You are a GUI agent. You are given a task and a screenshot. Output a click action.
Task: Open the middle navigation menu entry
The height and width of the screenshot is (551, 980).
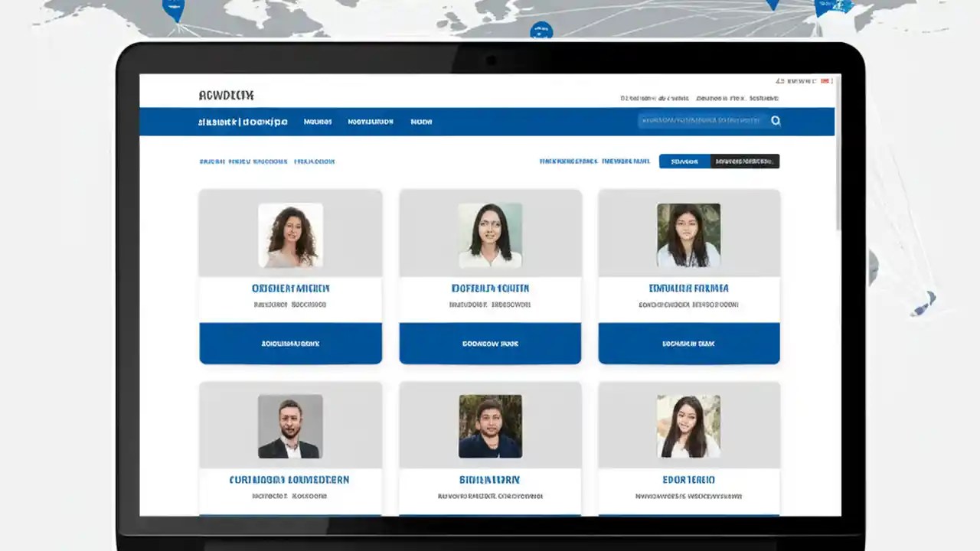(370, 121)
